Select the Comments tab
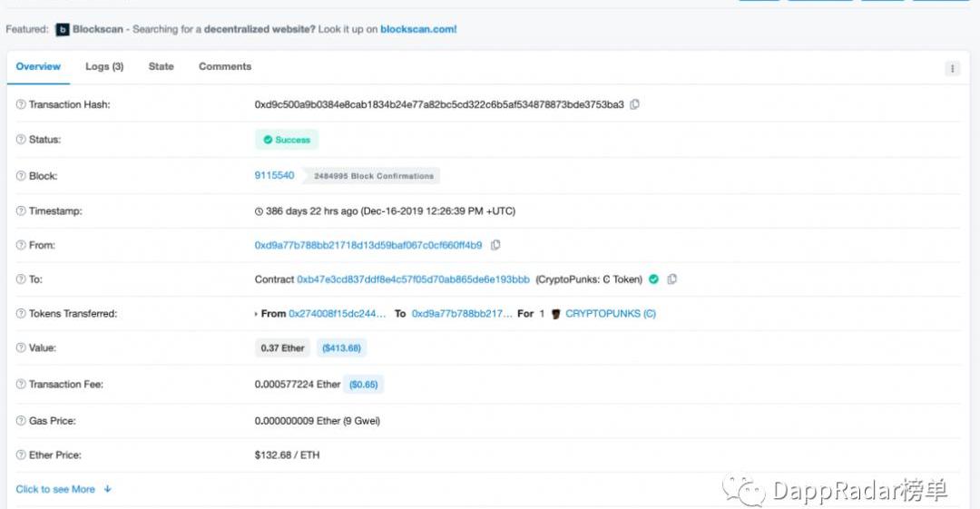This screenshot has width=980, height=509. click(x=225, y=66)
